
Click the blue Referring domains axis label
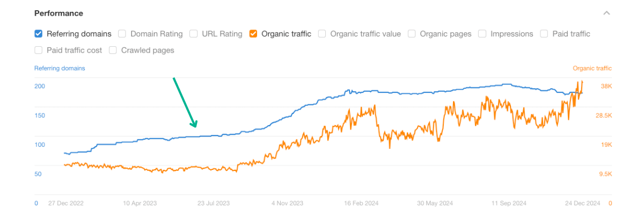(x=60, y=68)
